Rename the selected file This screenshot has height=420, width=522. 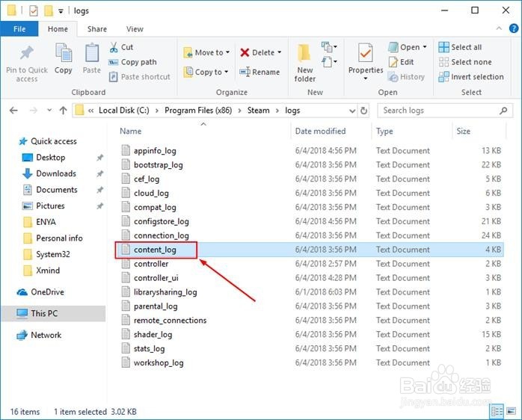coord(260,72)
